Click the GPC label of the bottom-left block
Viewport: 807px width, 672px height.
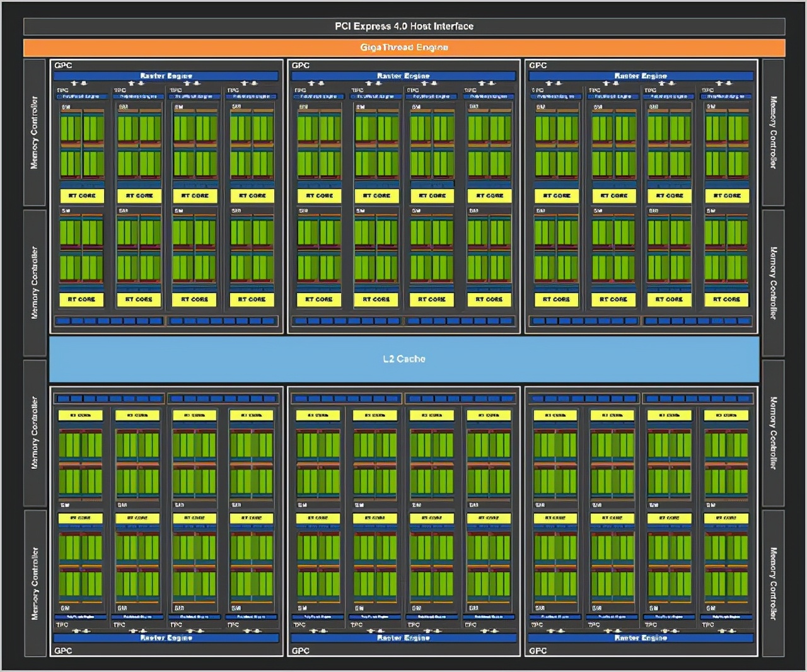63,651
